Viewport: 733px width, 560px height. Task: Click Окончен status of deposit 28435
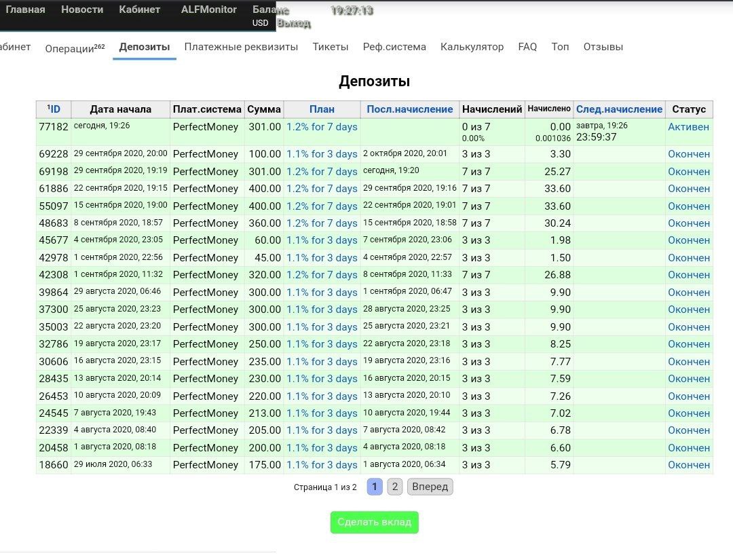(689, 378)
